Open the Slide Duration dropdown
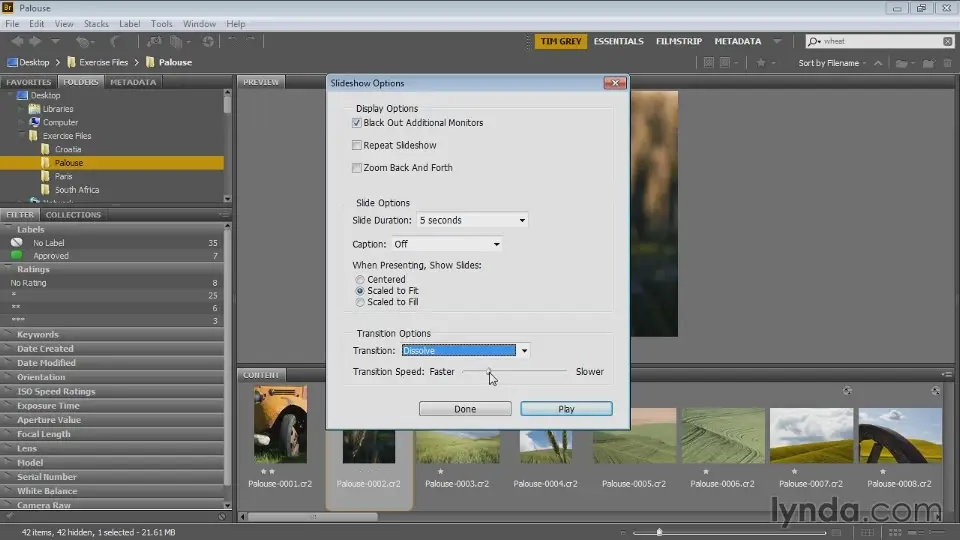The height and width of the screenshot is (540, 960). pos(472,220)
